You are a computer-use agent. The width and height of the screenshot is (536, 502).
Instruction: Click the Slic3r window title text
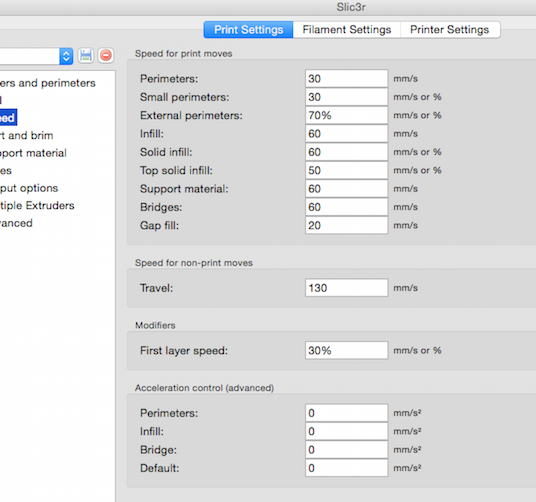(351, 7)
